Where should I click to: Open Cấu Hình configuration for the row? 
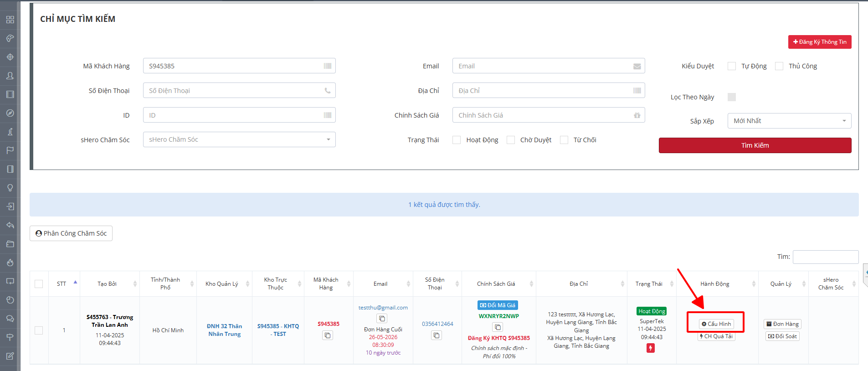tap(716, 324)
